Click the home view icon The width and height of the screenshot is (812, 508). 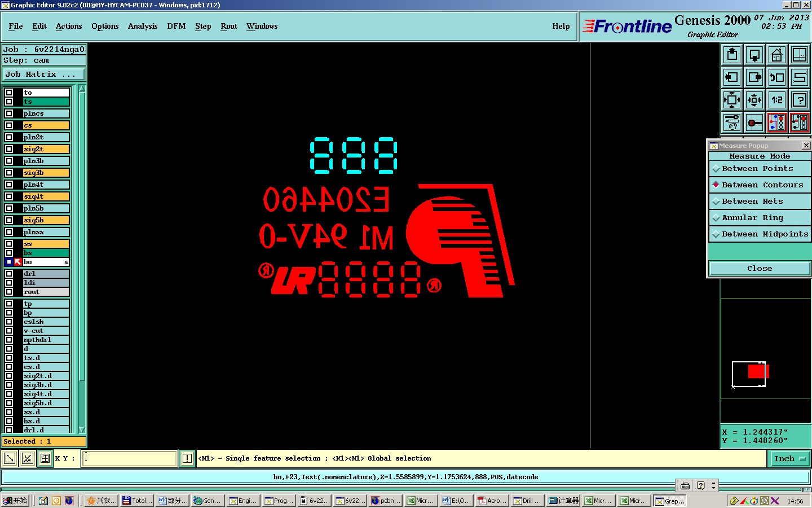(777, 55)
